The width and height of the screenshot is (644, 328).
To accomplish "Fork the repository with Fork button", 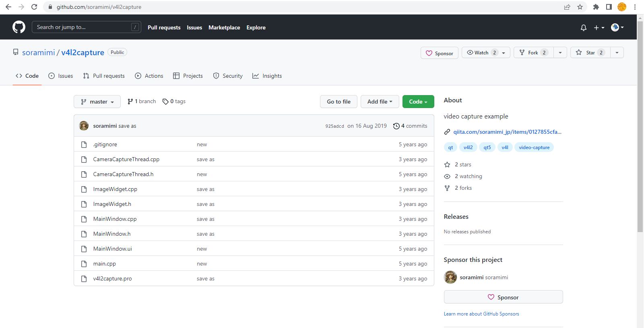I will (534, 52).
